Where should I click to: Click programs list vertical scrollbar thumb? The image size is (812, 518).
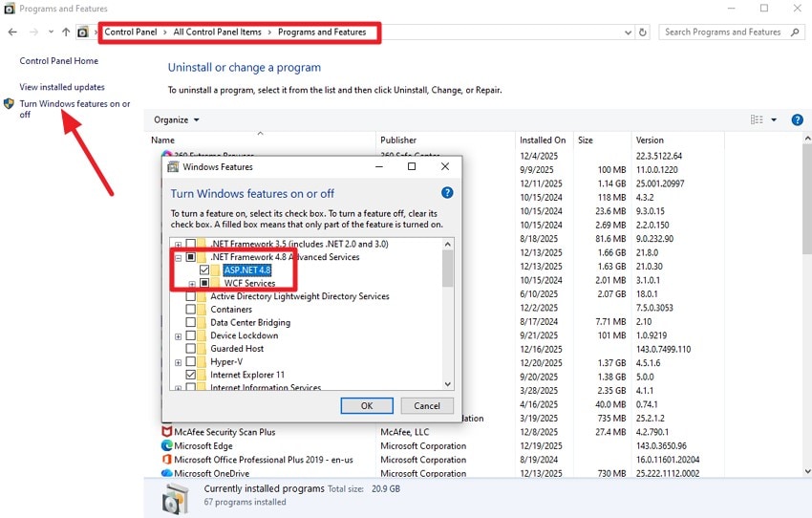pyautogui.click(x=807, y=199)
